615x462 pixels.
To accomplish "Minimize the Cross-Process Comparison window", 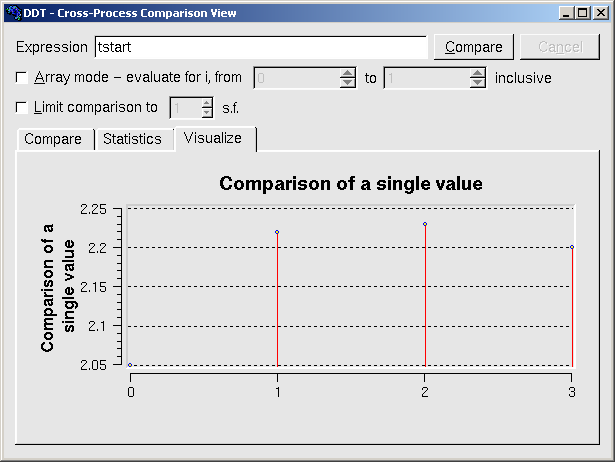I will coord(567,13).
